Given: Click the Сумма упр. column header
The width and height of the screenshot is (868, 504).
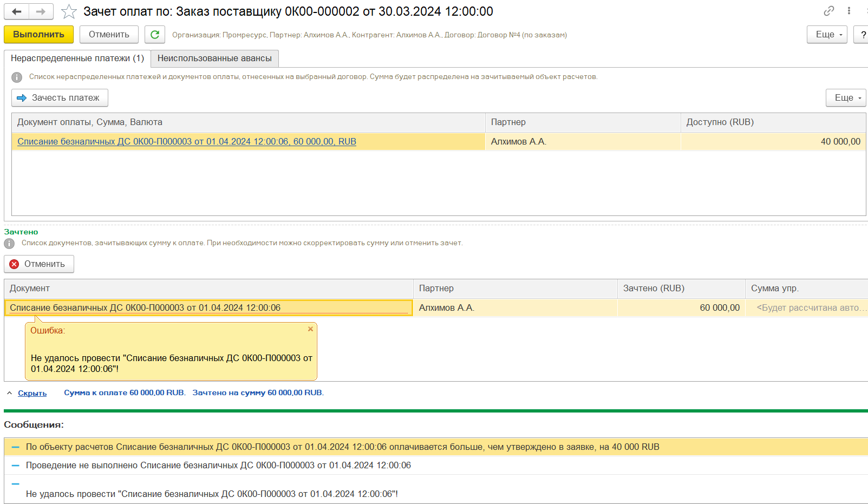Looking at the screenshot, I should point(807,289).
